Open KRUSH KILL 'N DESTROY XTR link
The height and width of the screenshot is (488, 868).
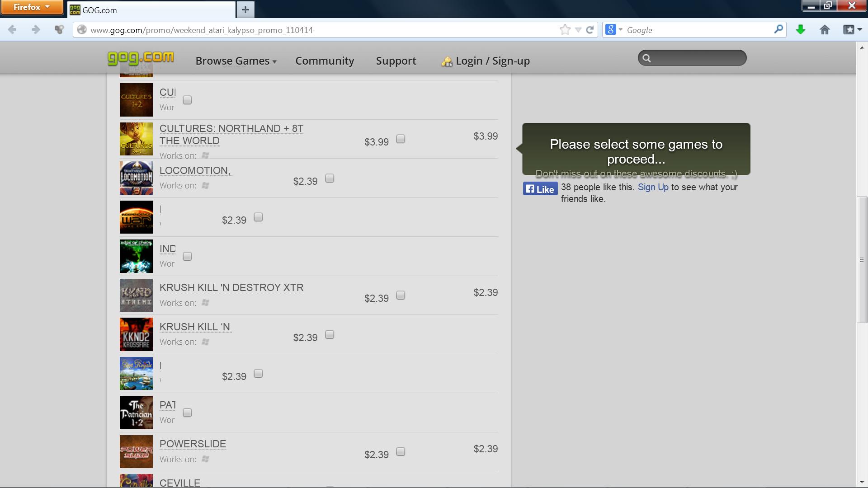pos(231,288)
